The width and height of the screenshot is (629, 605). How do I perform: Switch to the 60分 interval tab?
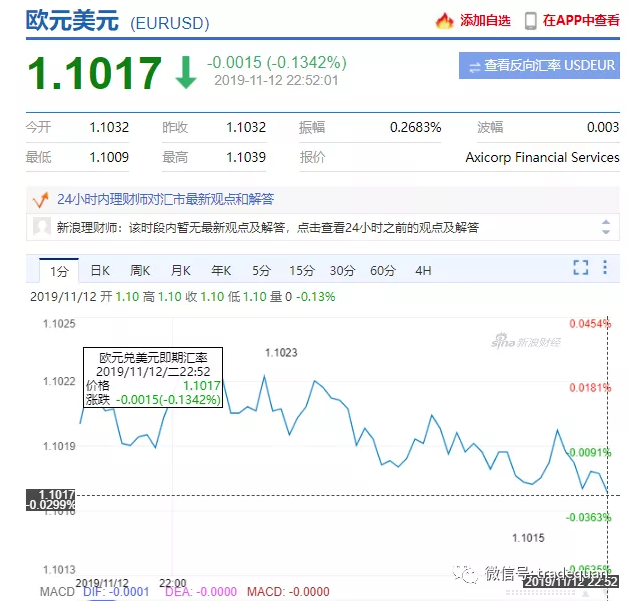[382, 270]
